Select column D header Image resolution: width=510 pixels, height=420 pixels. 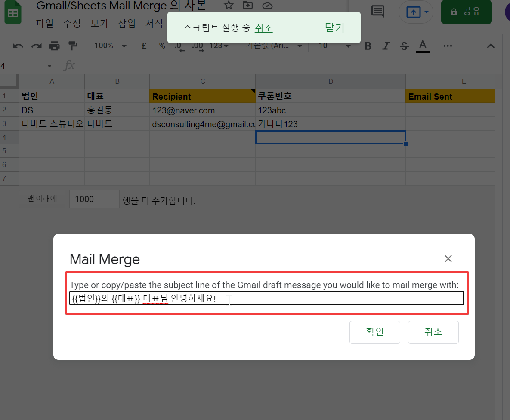click(331, 82)
